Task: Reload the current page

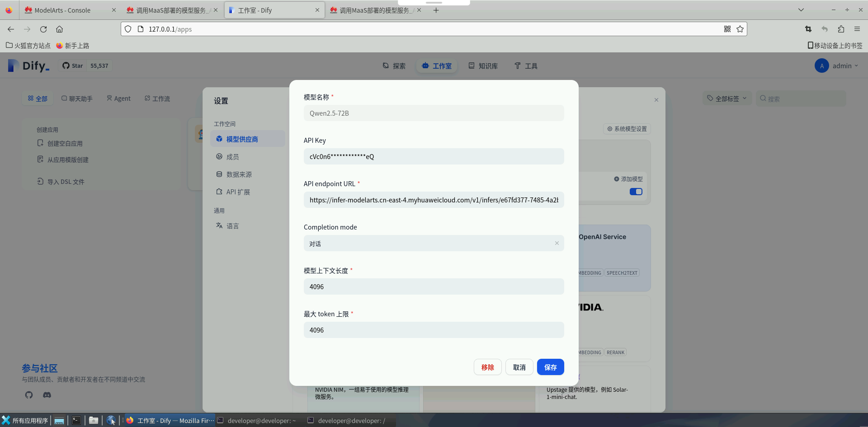Action: (43, 29)
